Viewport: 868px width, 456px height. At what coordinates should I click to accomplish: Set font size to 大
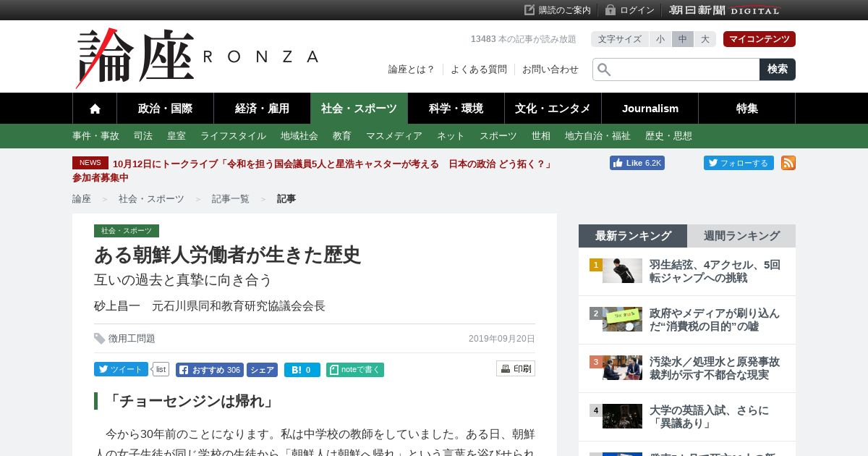click(705, 39)
